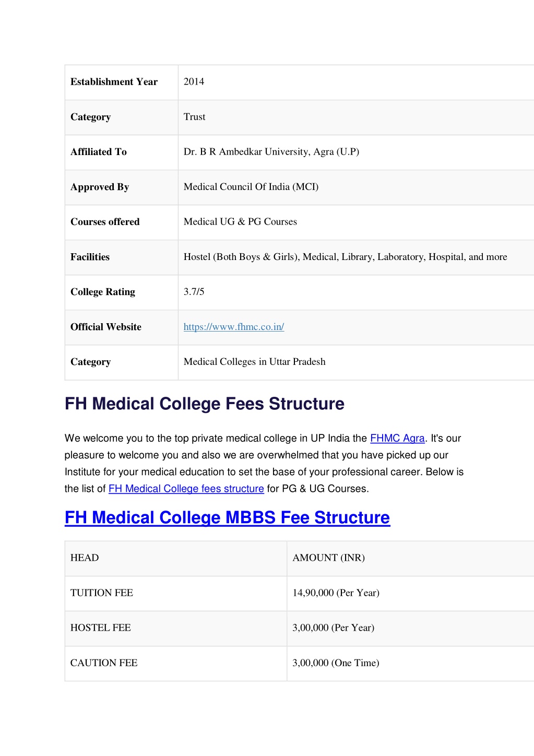This screenshot has height=756, width=534.
Task: Click the Affiliated To row label
Action: point(122,152)
